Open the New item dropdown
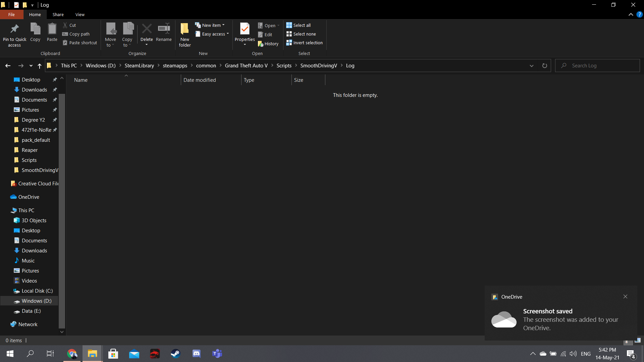Screen dimensions: 644x362 pos(210,25)
